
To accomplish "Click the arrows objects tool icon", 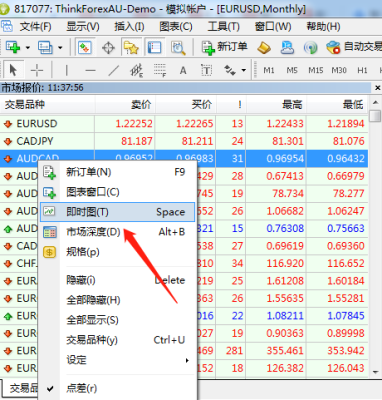I will (x=230, y=70).
